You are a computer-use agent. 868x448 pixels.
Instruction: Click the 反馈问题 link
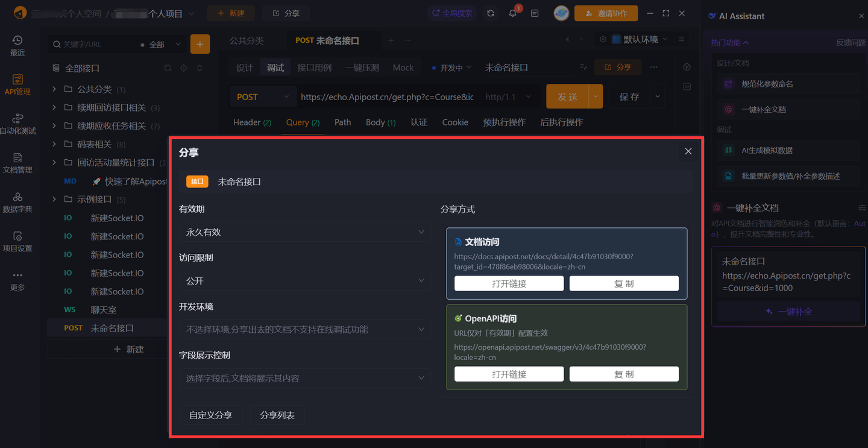pyautogui.click(x=850, y=43)
